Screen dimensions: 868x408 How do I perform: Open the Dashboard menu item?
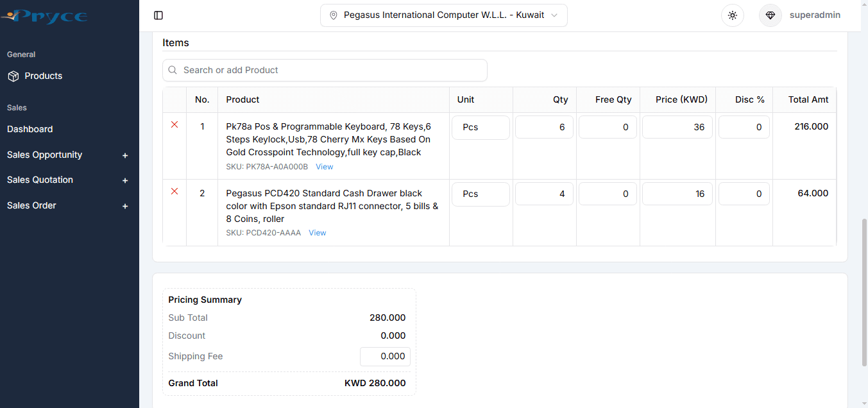(29, 129)
